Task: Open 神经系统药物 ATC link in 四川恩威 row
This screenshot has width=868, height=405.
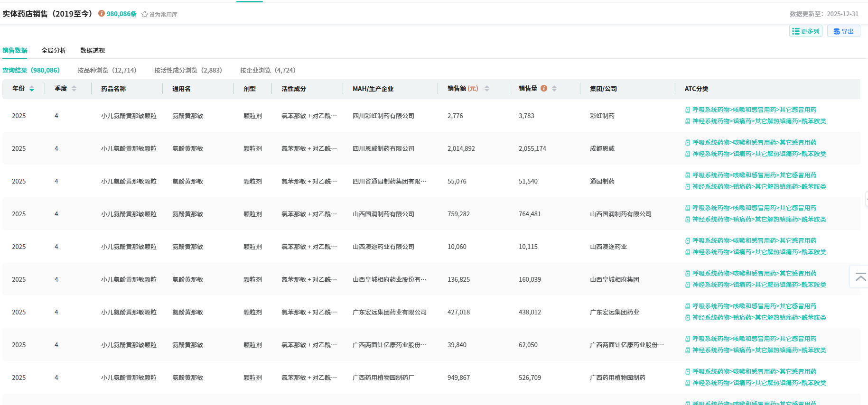Action: (759, 154)
